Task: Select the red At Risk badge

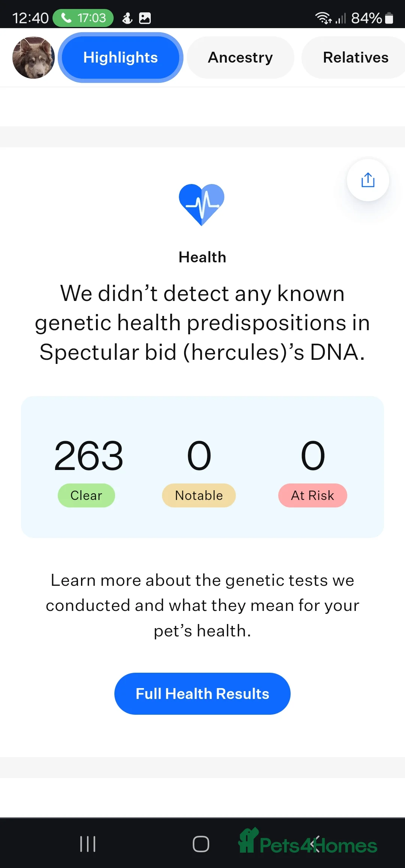Action: (312, 495)
